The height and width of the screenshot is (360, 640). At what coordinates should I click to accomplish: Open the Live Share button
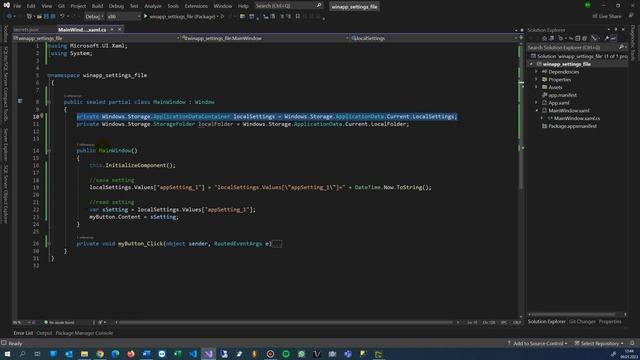point(607,16)
